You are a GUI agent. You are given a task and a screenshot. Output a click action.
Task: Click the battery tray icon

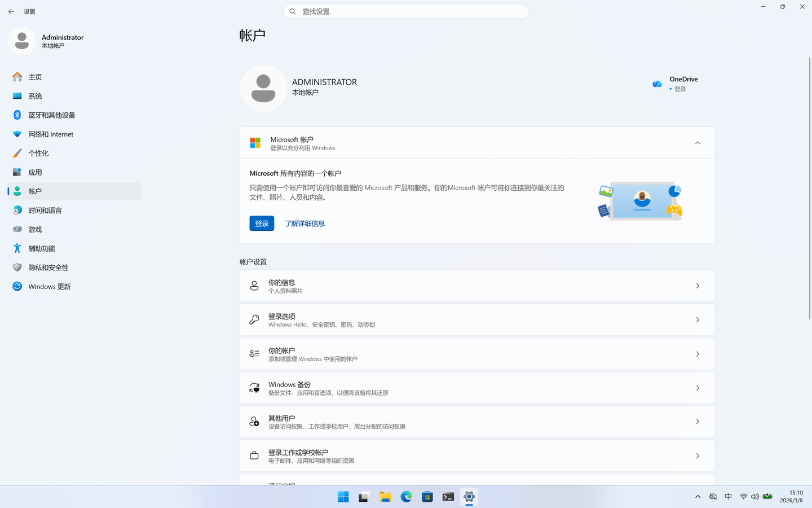pos(767,497)
